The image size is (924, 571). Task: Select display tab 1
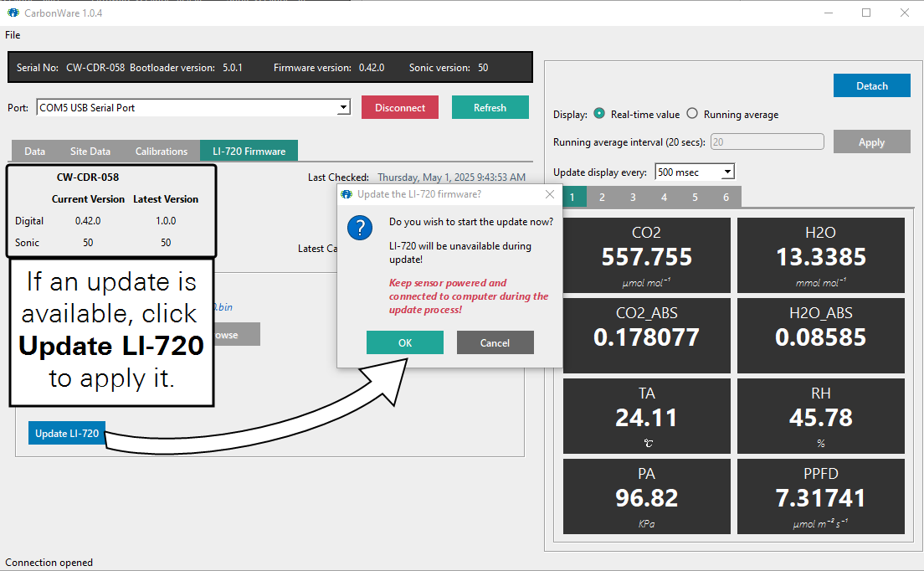point(572,197)
